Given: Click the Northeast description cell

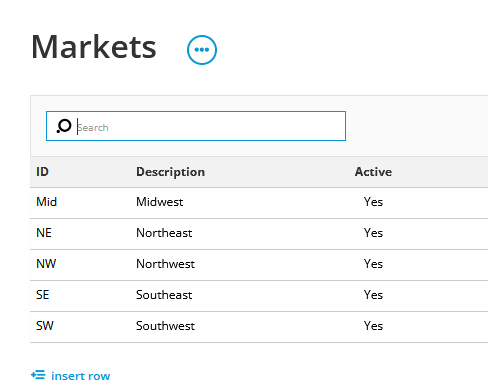Looking at the screenshot, I should (164, 233).
